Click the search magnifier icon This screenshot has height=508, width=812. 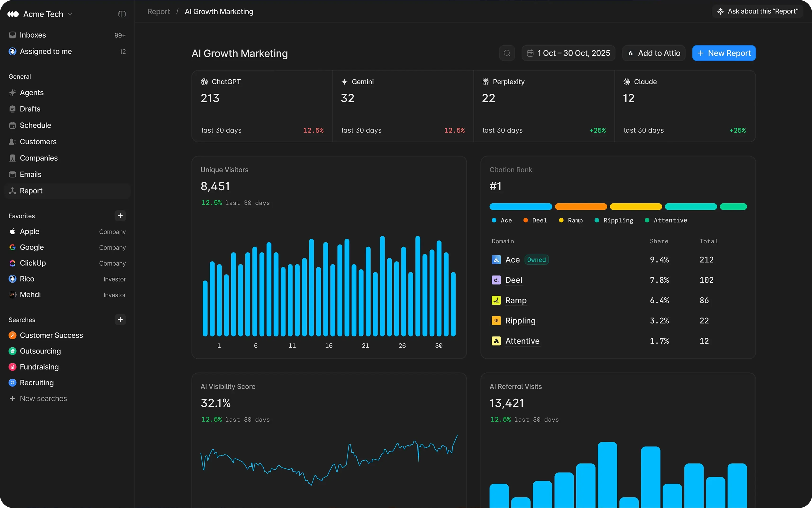[x=507, y=53]
